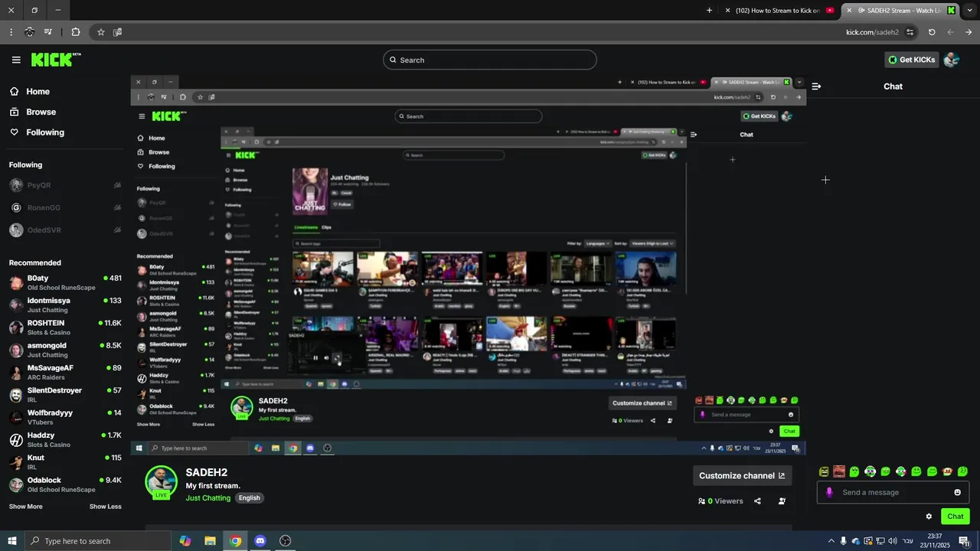Expand the tab search chevron in outer Chrome title bar
Image resolution: width=980 pixels, height=551 pixels.
pyautogui.click(x=970, y=11)
